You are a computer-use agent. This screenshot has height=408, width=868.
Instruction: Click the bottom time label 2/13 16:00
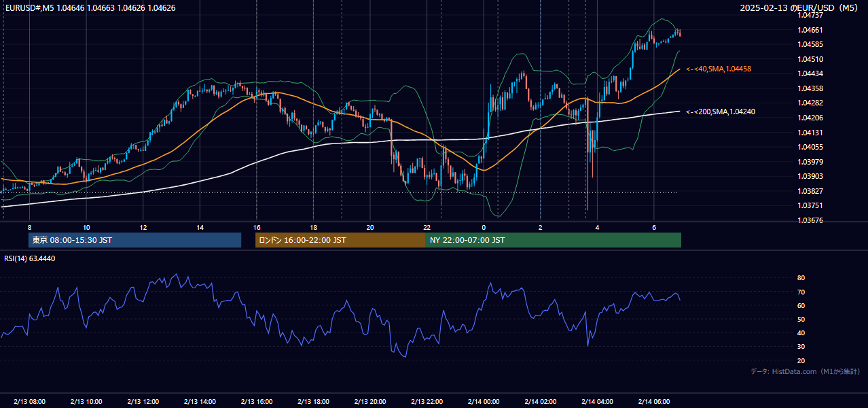[x=256, y=401]
